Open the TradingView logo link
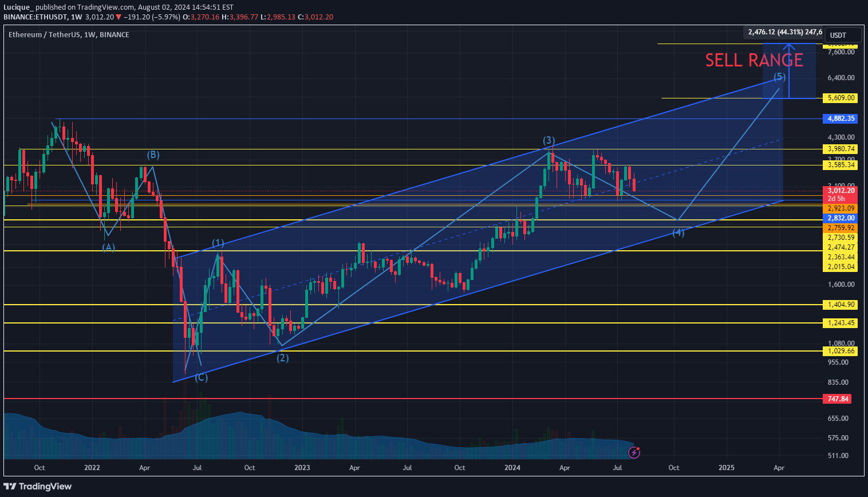The image size is (868, 497). coord(38,486)
